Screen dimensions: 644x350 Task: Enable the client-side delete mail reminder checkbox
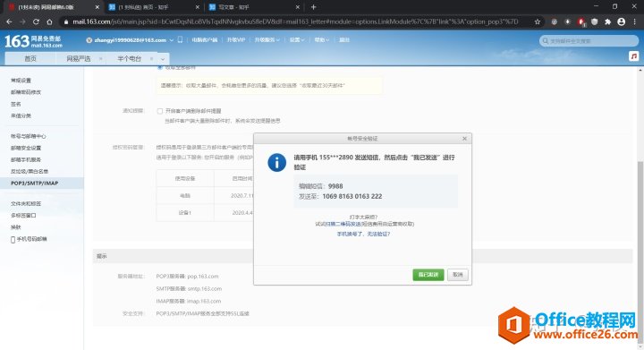(160, 111)
